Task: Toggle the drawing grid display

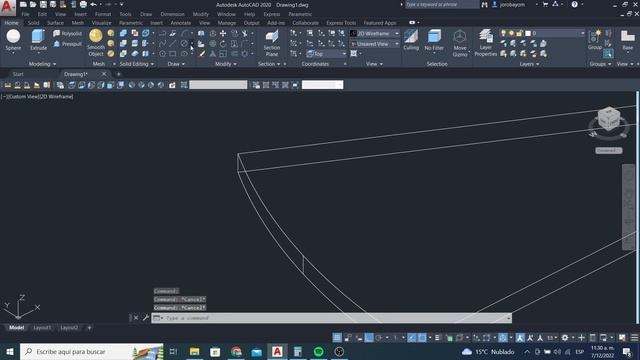Action: pos(337,338)
